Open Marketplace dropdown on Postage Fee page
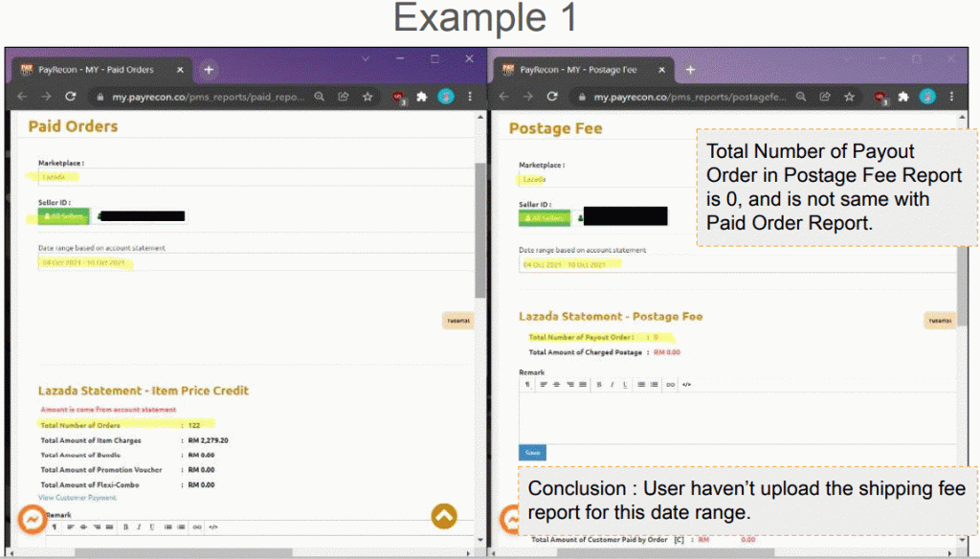 pos(738,179)
